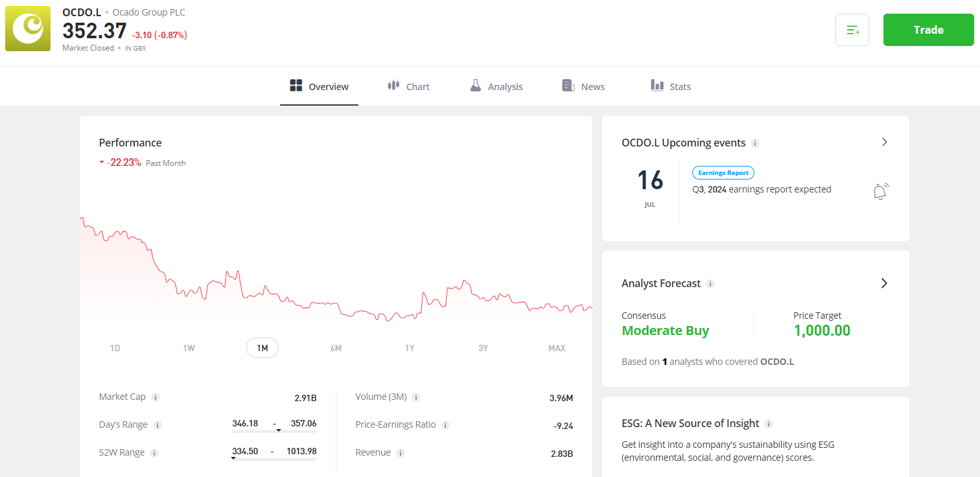The image size is (980, 477).
Task: Click the 52W Range slider bar
Action: (274, 459)
